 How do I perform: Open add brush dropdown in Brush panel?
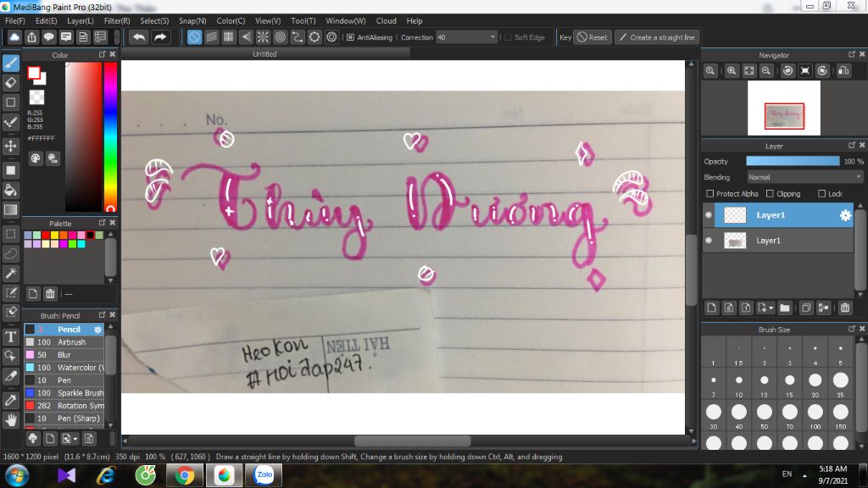pos(70,439)
